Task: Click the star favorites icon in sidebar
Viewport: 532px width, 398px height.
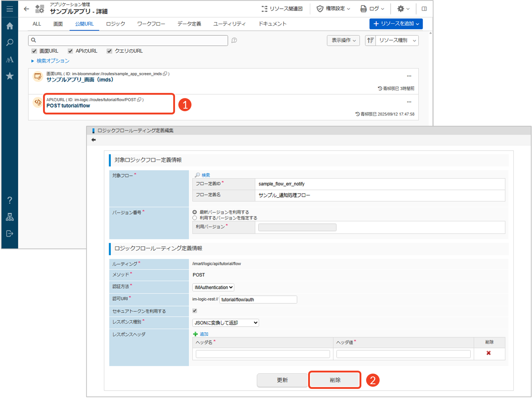Action: click(10, 76)
